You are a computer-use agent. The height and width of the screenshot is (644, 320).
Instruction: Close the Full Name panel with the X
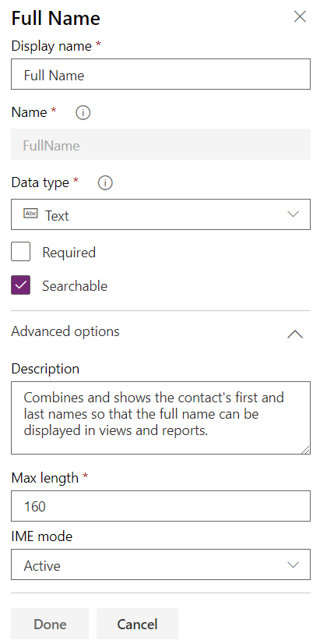pyautogui.click(x=300, y=17)
